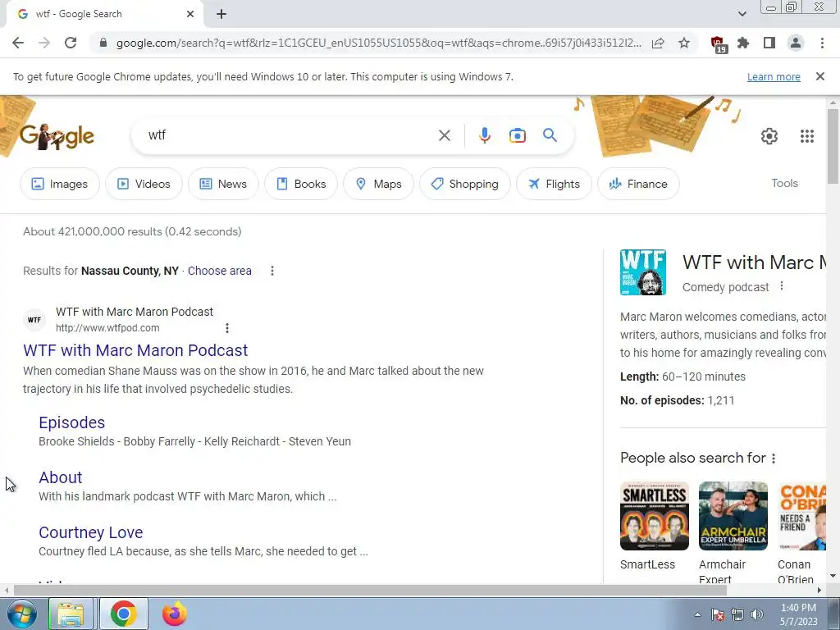Open the Courtney Love sitelink

tap(90, 532)
